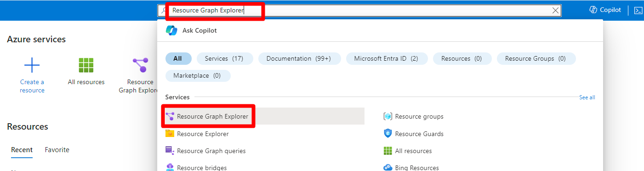Select Resource groups cube icon result
The width and height of the screenshot is (644, 171).
click(x=388, y=116)
